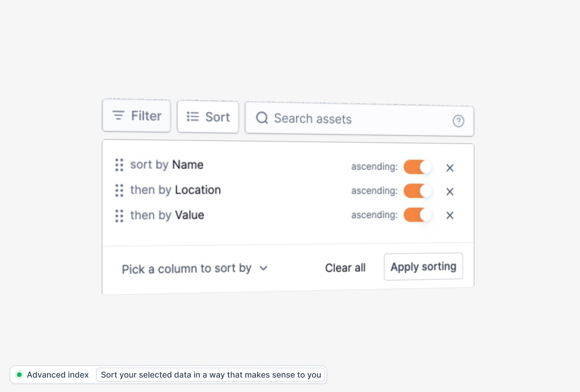Remove the then by Location rule
580x392 pixels.
[450, 191]
